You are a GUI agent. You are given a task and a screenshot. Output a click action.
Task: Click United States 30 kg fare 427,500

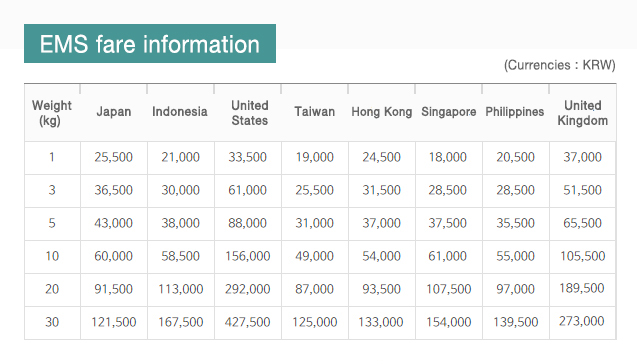[x=247, y=322]
